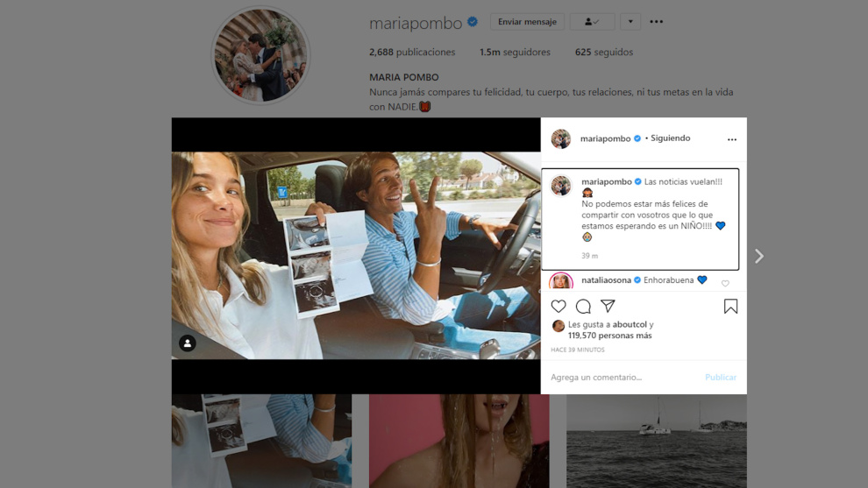This screenshot has height=488, width=868.
Task: Toggle following status button with person checkmark
Action: click(592, 22)
